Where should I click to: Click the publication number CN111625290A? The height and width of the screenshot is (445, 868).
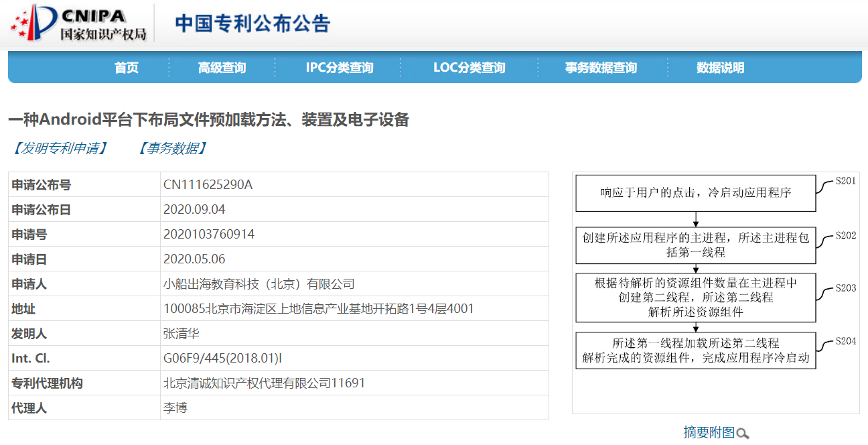208,185
